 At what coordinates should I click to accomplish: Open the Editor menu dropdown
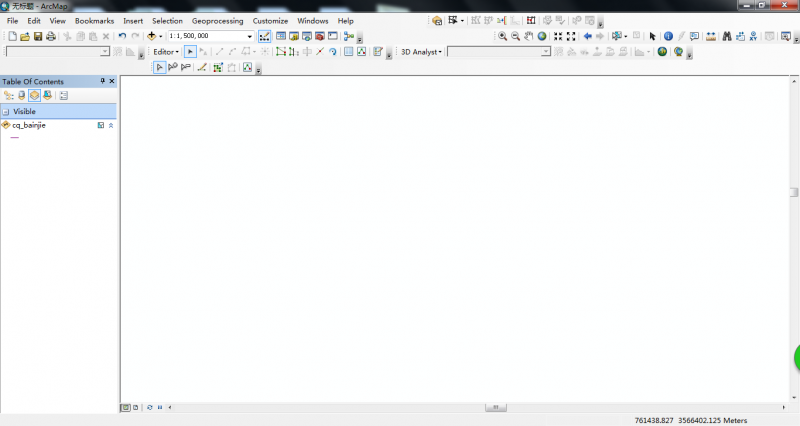tap(166, 52)
